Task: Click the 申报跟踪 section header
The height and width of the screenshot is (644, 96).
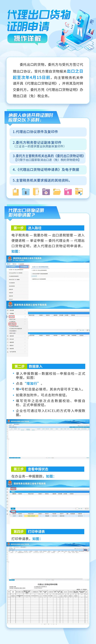Action: point(13,512)
